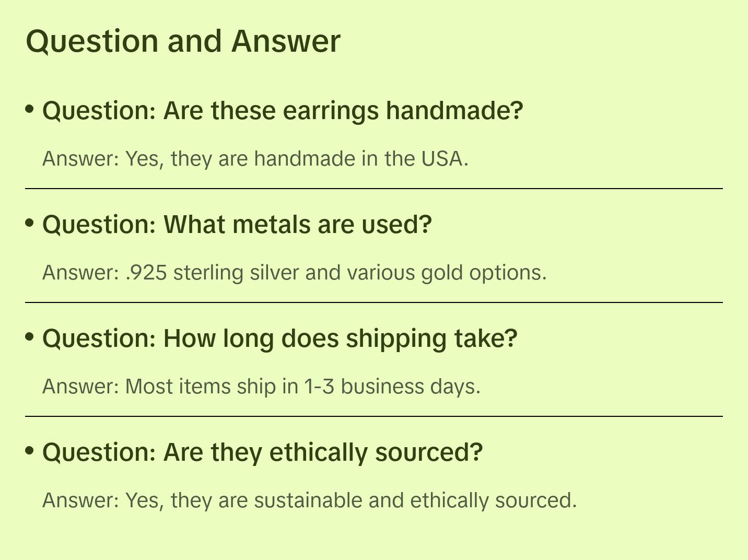Image resolution: width=748 pixels, height=560 pixels.
Task: Click the bullet beside the shipping question
Action: [x=30, y=337]
